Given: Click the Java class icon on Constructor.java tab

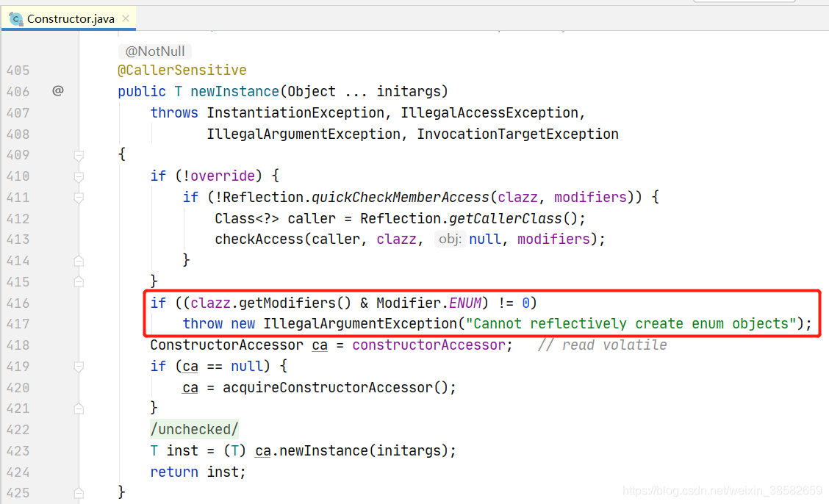Looking at the screenshot, I should (x=16, y=19).
